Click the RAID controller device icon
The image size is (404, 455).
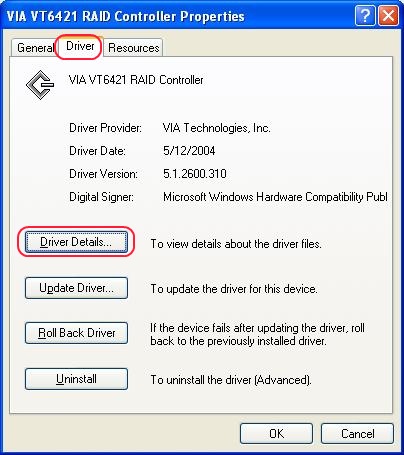[x=40, y=85]
